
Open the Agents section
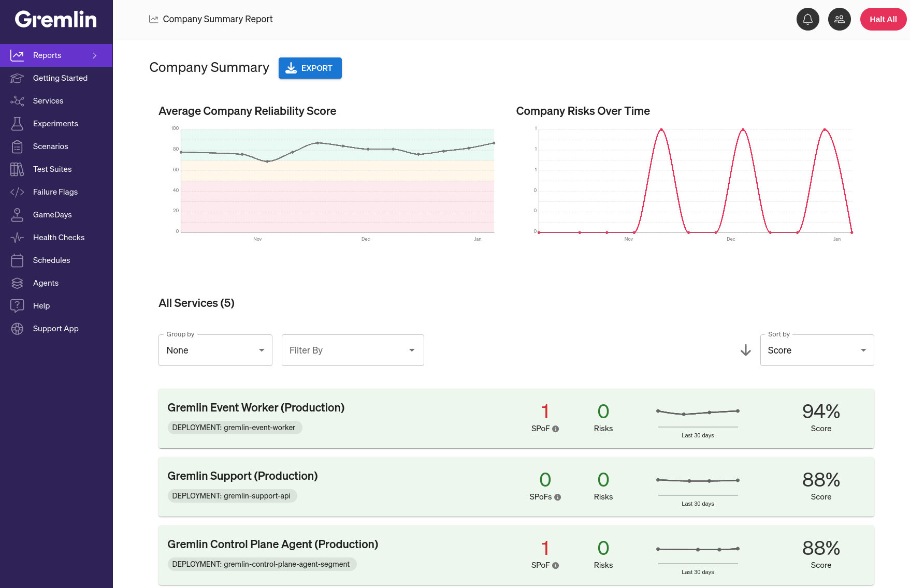coord(46,283)
